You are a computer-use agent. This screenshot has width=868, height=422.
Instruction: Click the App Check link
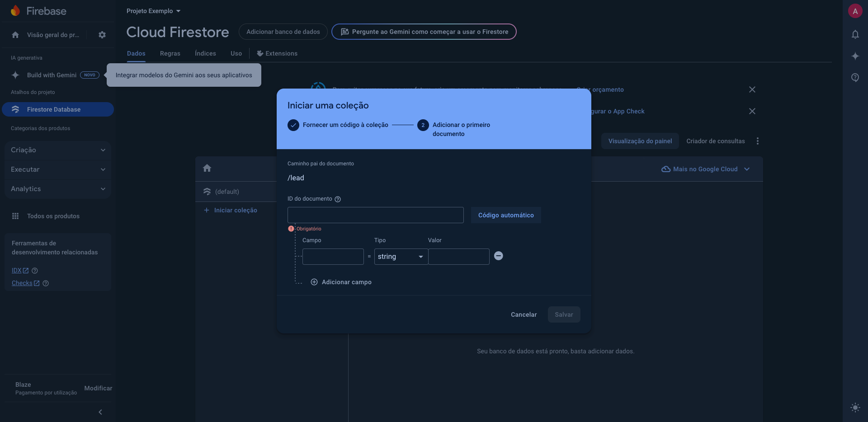coord(618,111)
